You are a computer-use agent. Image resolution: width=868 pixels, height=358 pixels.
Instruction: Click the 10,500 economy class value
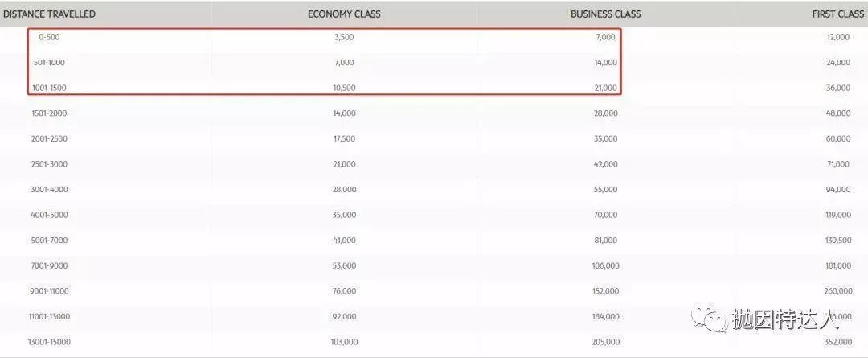click(344, 88)
